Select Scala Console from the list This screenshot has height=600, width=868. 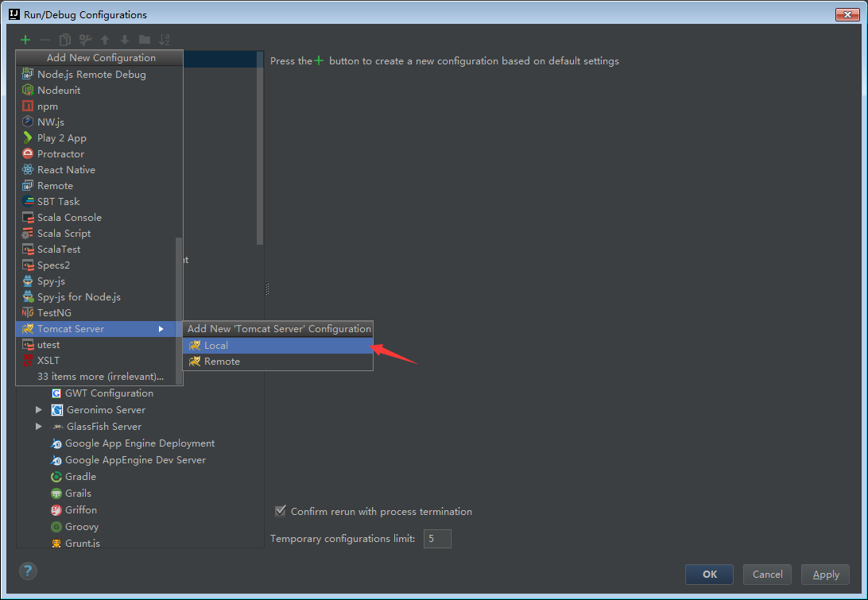pyautogui.click(x=95, y=218)
